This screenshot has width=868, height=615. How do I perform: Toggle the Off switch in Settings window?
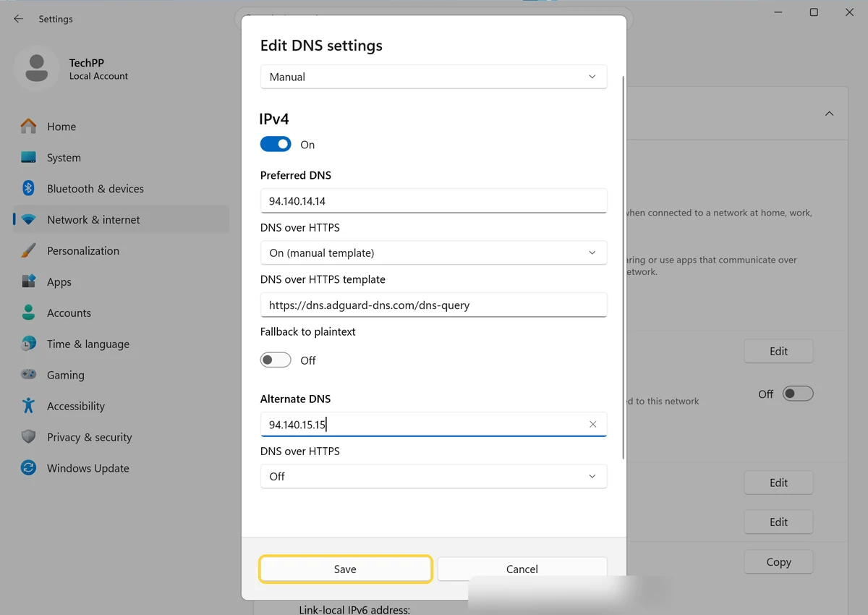click(798, 394)
